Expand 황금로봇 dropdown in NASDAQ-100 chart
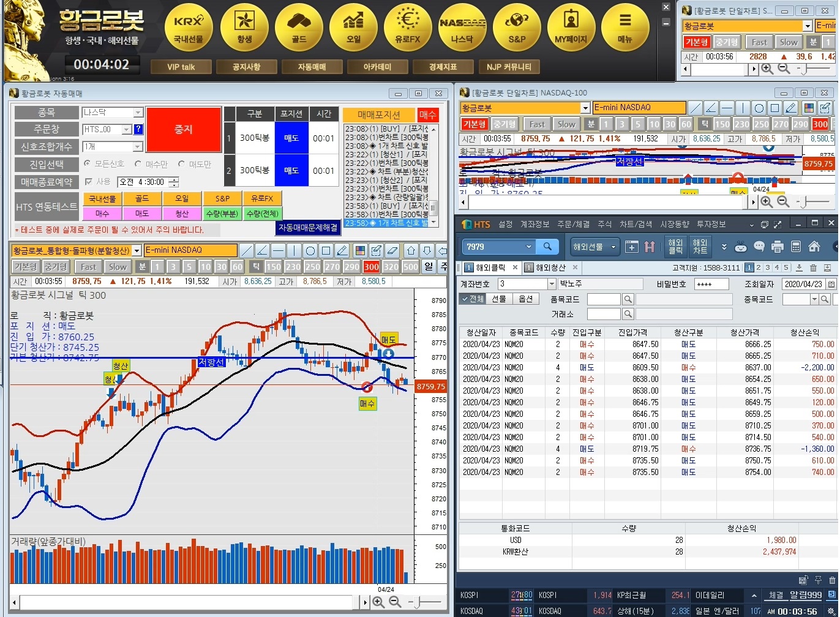840x617 pixels. coord(586,108)
